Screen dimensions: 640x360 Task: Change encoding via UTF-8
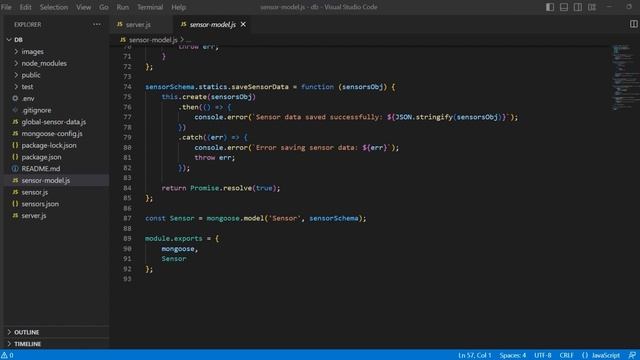click(x=542, y=355)
